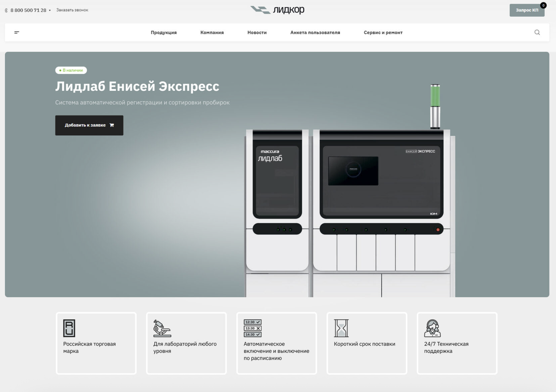This screenshot has height=392, width=556.
Task: Click the hourglass delivery icon
Action: (341, 328)
